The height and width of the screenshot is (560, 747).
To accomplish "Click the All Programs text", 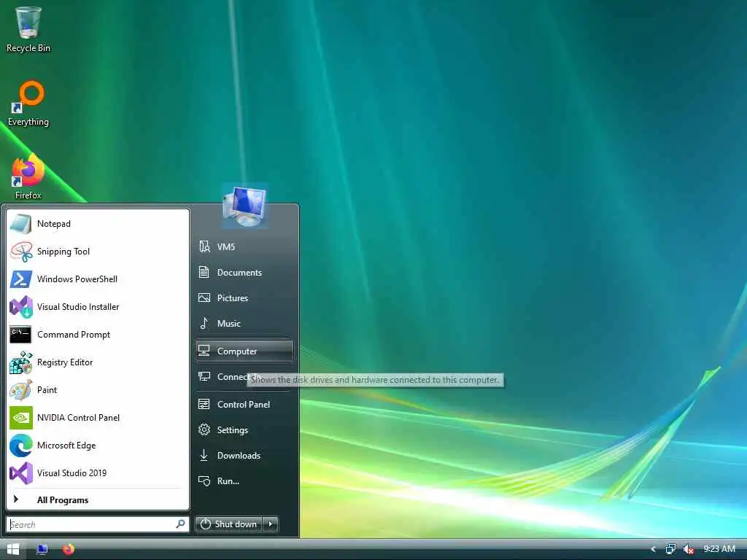I will pyautogui.click(x=63, y=500).
